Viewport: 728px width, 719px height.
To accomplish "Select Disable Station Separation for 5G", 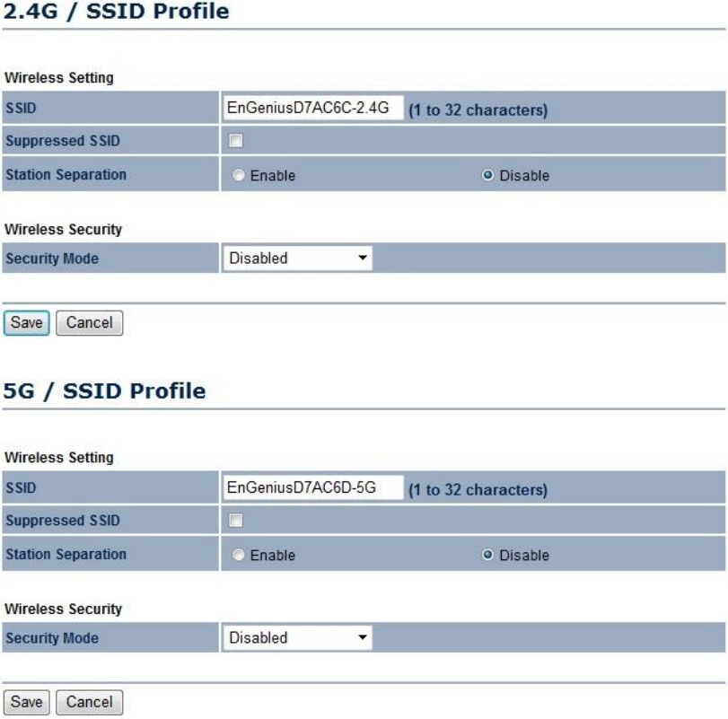I will 487,555.
